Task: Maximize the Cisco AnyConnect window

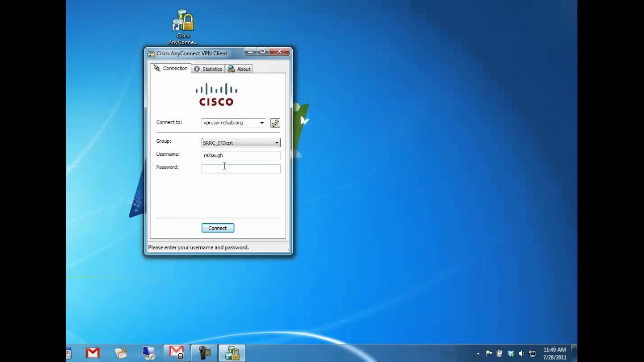Action: (263, 51)
